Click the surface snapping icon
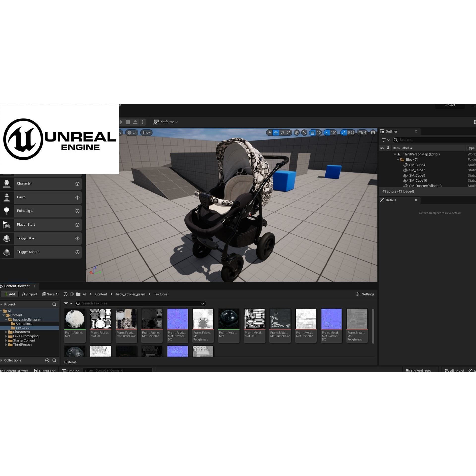476x476 pixels. click(304, 133)
